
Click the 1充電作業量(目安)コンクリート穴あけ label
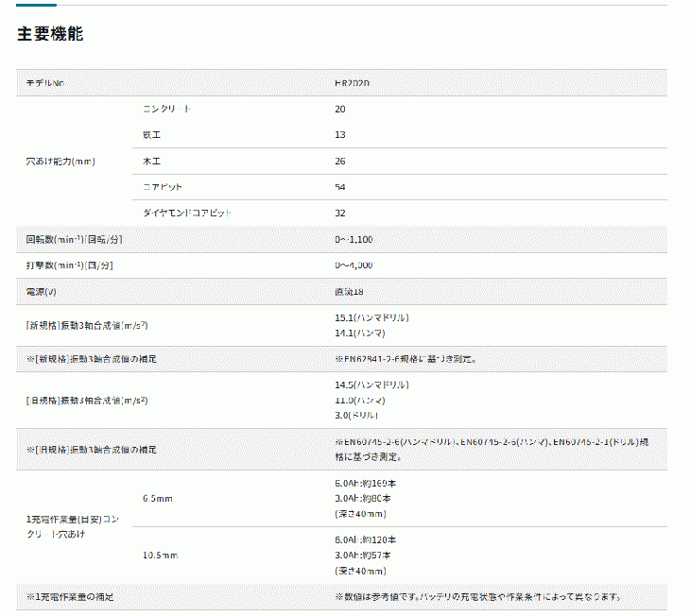coord(72,526)
